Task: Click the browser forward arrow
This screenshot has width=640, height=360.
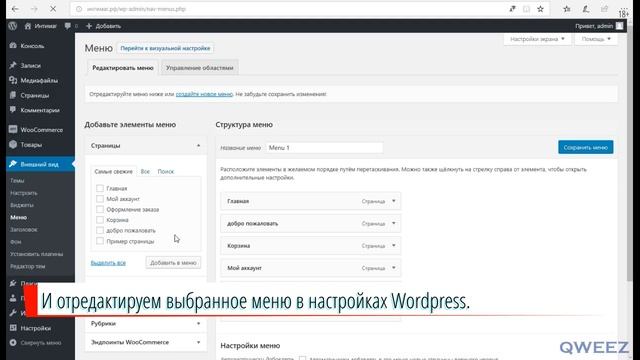Action: pos(34,9)
